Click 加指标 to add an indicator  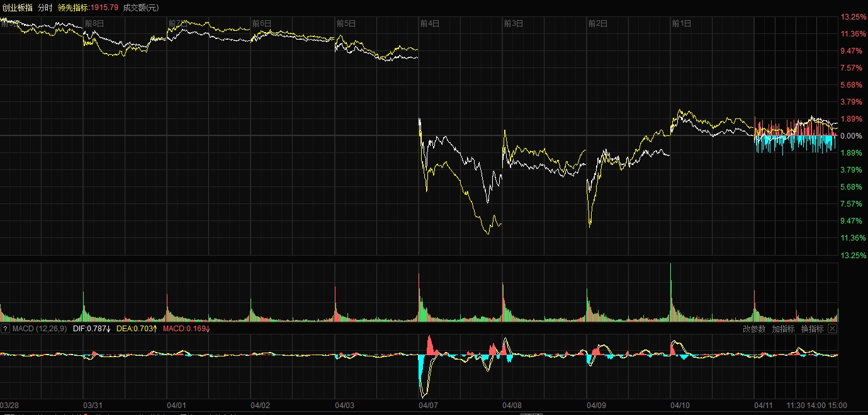tap(783, 329)
